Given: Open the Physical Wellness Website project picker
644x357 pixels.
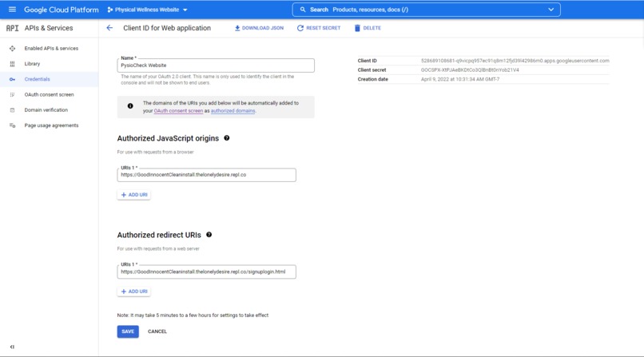Looking at the screenshot, I should point(147,10).
